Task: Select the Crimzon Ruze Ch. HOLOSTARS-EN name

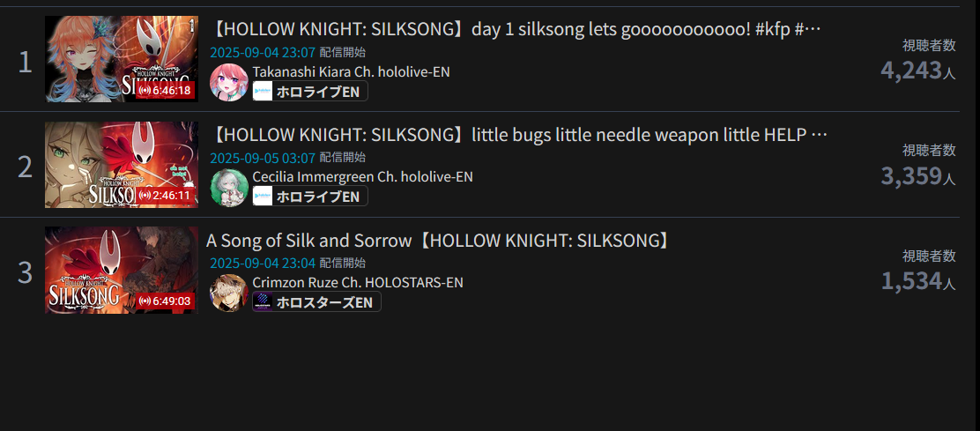Action: [358, 282]
